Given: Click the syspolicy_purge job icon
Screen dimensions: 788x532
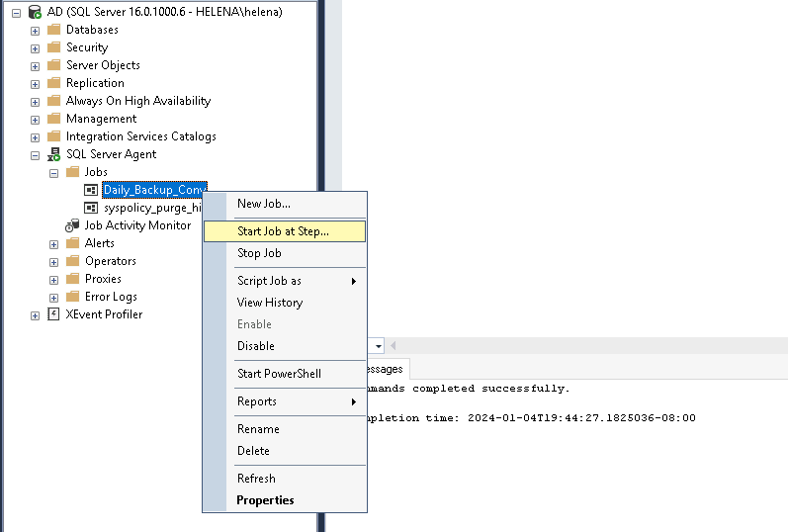Looking at the screenshot, I should [91, 208].
